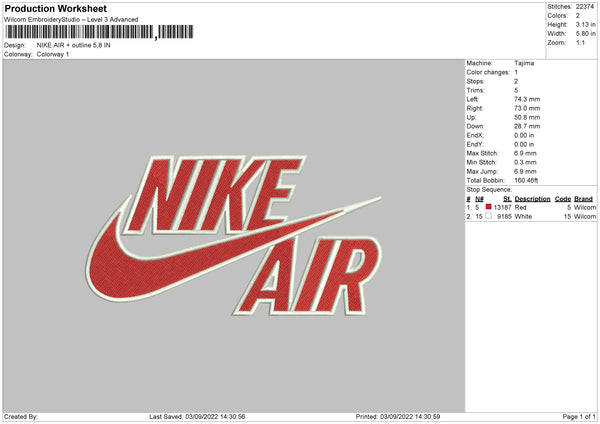Click the 'Code' column header
Image resolution: width=600 pixels, height=424 pixels.
pos(562,199)
